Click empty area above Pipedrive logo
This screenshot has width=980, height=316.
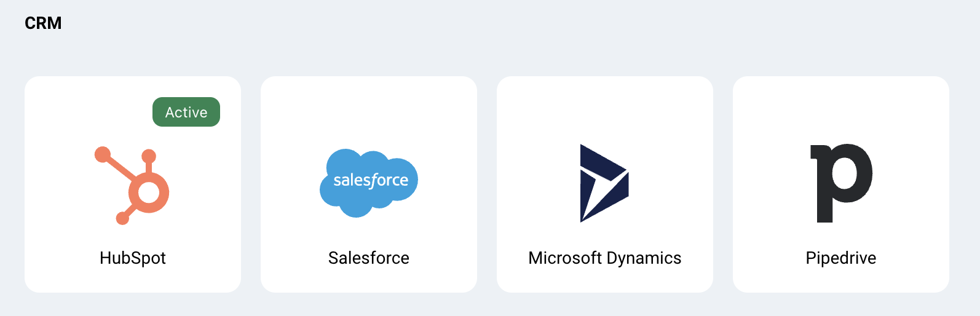pos(841,111)
